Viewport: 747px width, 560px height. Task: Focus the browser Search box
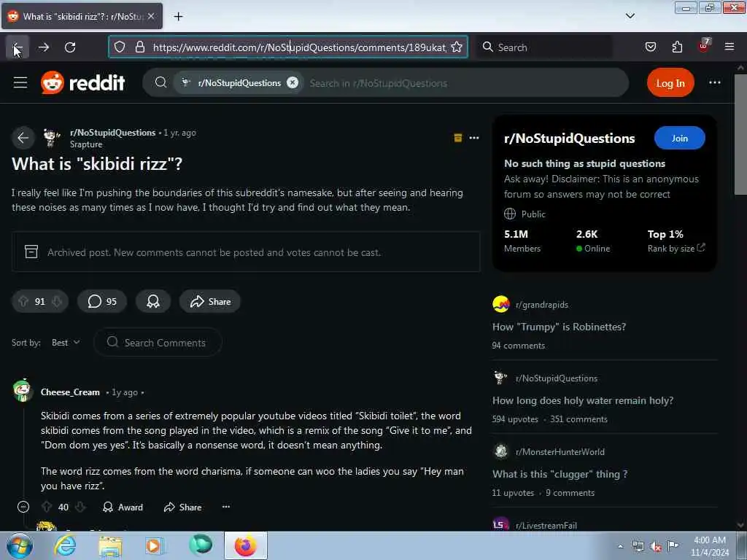(546, 47)
